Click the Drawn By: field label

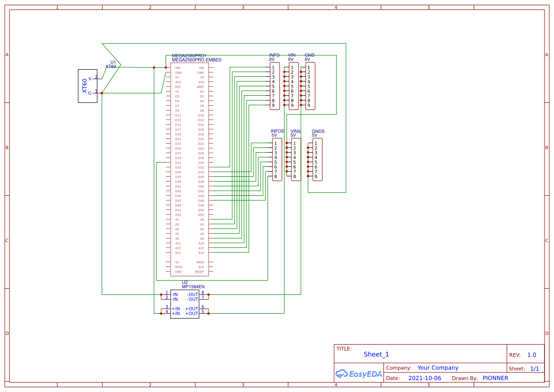(464, 378)
